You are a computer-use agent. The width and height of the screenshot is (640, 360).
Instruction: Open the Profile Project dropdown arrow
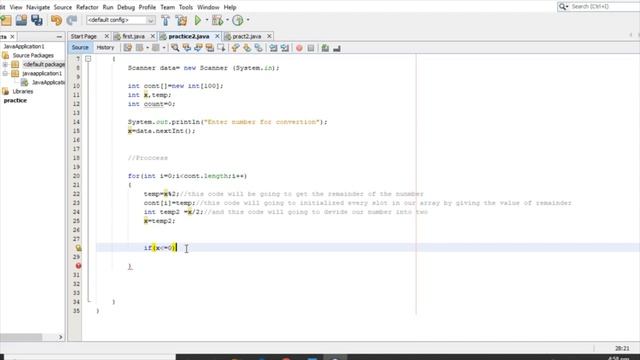tap(247, 20)
